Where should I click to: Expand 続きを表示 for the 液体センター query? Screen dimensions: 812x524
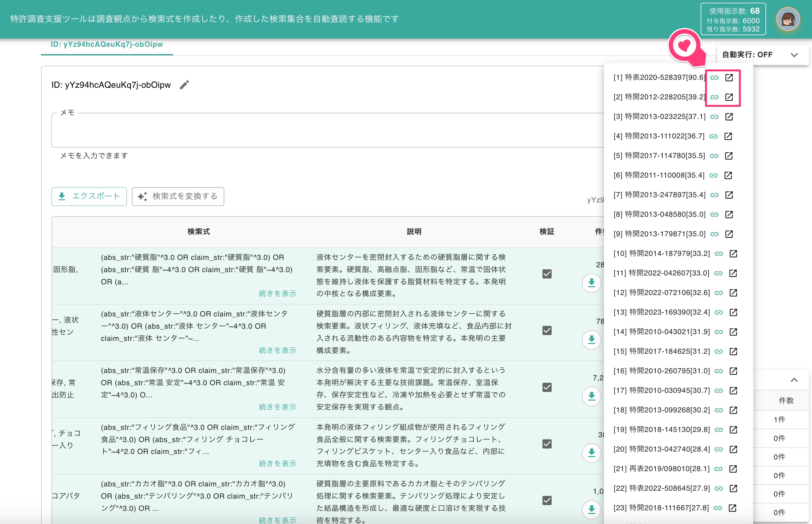pos(277,350)
